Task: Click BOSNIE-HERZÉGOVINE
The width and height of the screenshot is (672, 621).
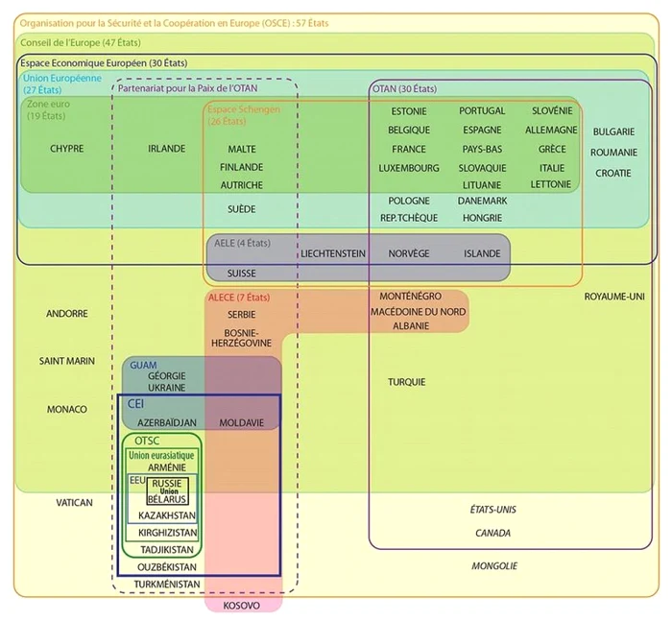Action: [241, 338]
